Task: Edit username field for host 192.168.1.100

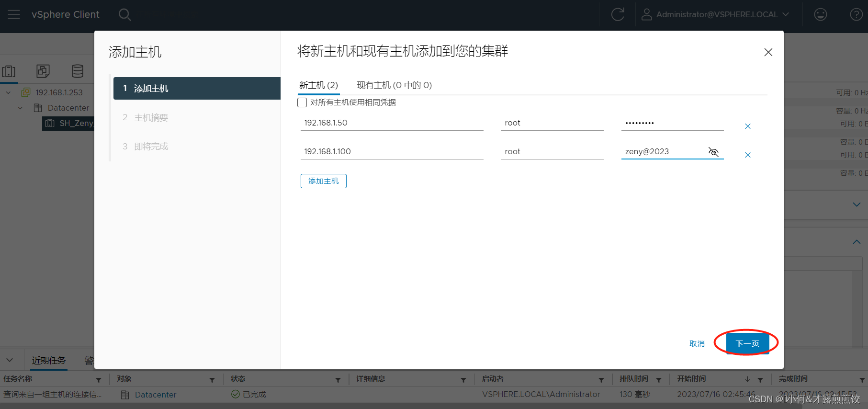Action: click(x=552, y=151)
